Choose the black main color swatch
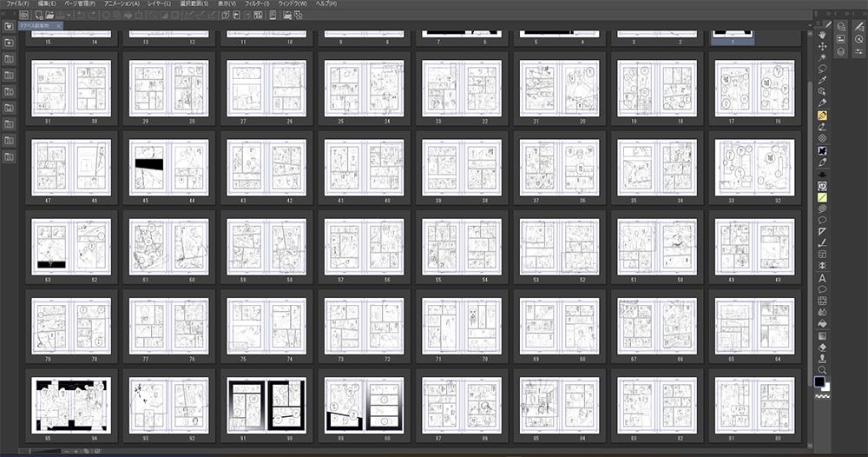Screen dimensions: 868x457 point(819,381)
